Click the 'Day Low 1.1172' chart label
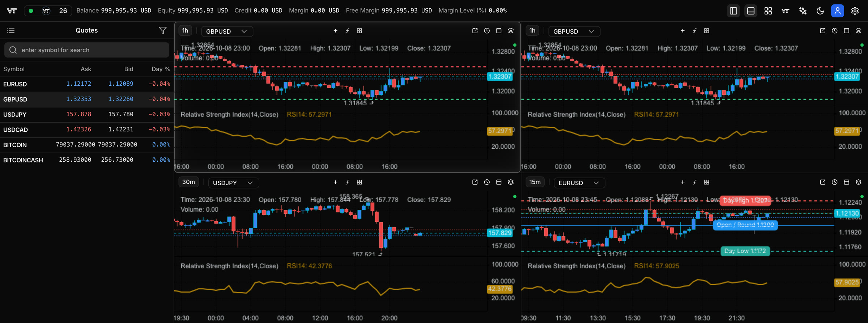The height and width of the screenshot is (323, 868). [x=745, y=251]
